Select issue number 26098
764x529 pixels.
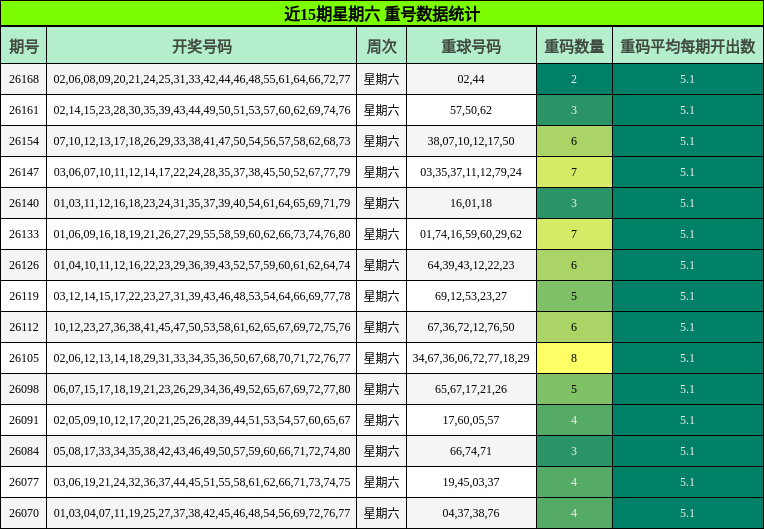point(24,389)
